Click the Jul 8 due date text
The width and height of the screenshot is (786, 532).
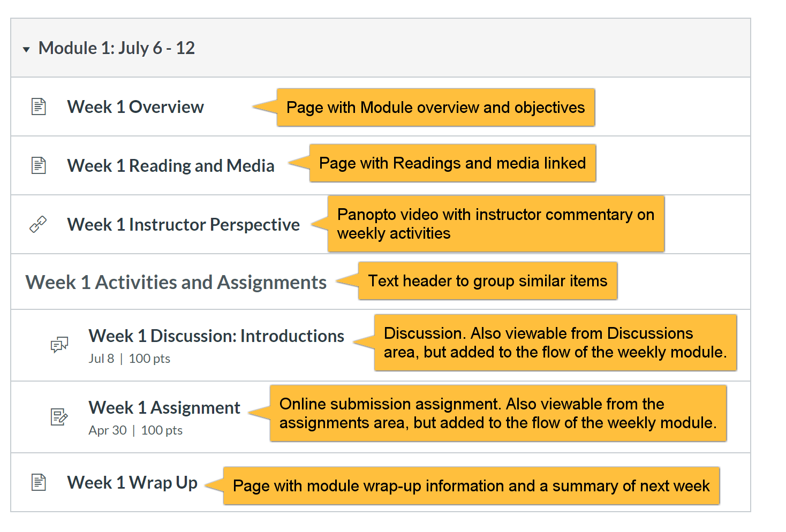click(102, 359)
